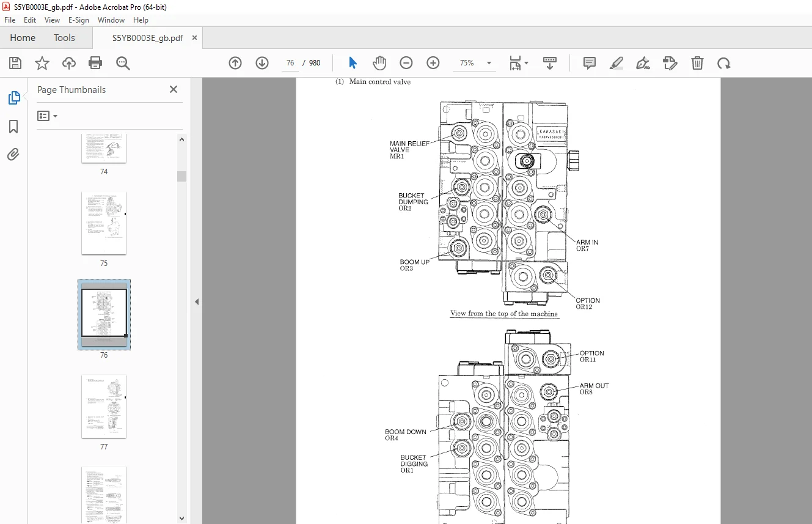Activate the selection arrow tool
Screen dimensions: 812x524
coord(353,63)
